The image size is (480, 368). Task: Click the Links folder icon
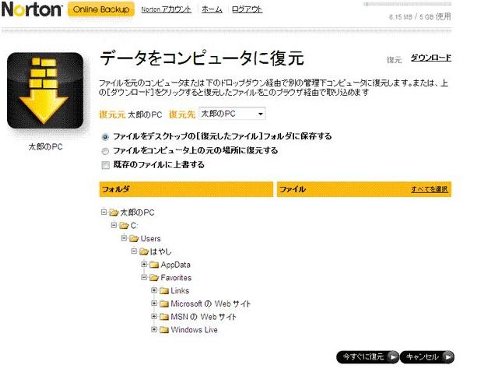click(164, 291)
